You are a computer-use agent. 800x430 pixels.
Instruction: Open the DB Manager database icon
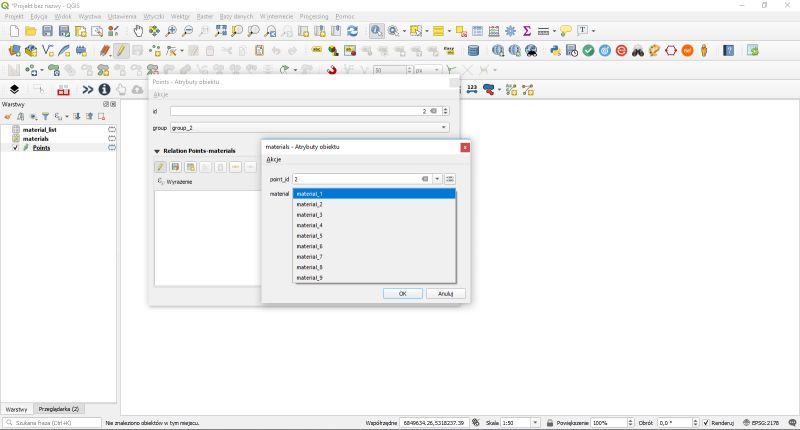tap(473, 50)
